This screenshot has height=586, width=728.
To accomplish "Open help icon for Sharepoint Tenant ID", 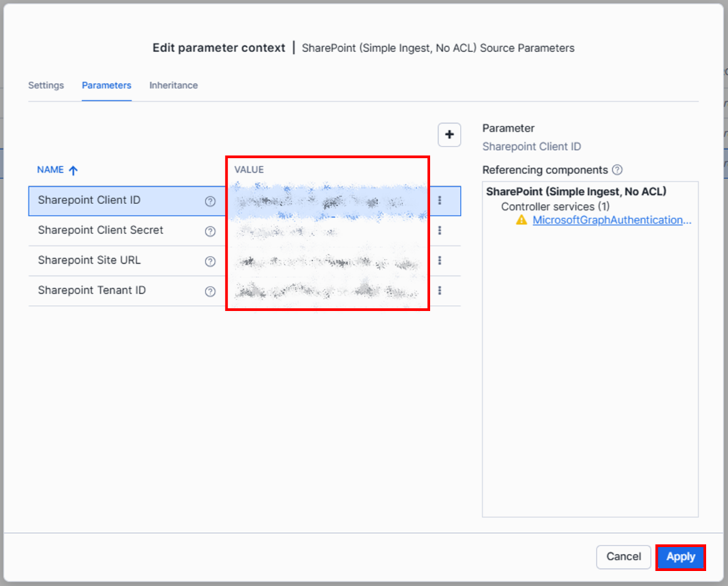I will (x=210, y=291).
